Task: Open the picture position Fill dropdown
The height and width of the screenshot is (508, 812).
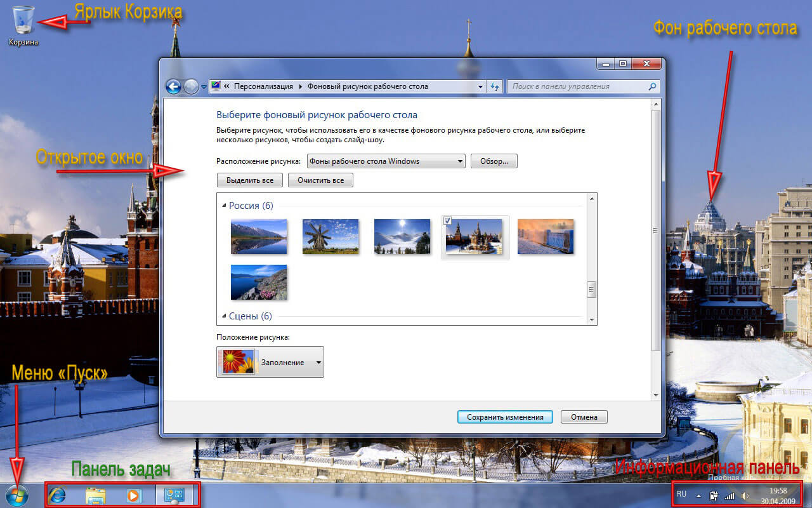Action: click(270, 362)
